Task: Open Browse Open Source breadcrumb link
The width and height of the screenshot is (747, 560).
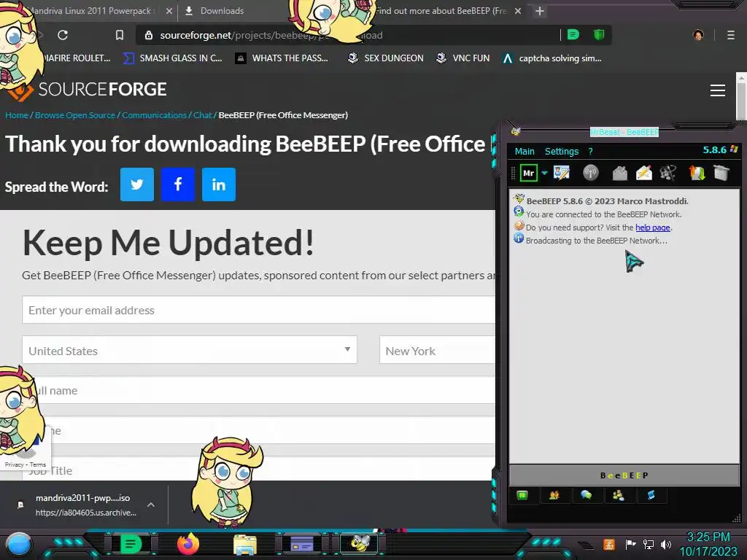Action: [75, 115]
